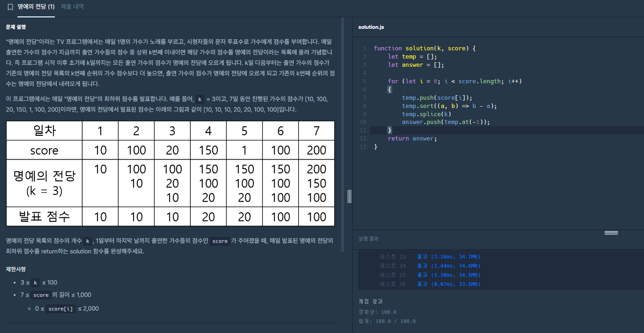Place cursor on 'let temp = [];' line

[x=413, y=56]
